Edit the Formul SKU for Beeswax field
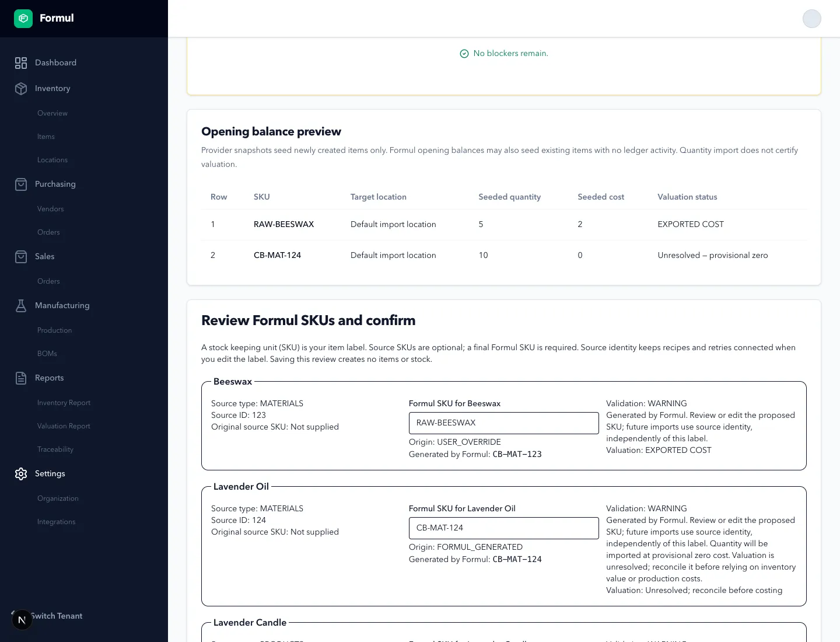Viewport: 840px width, 642px height. pyautogui.click(x=504, y=423)
